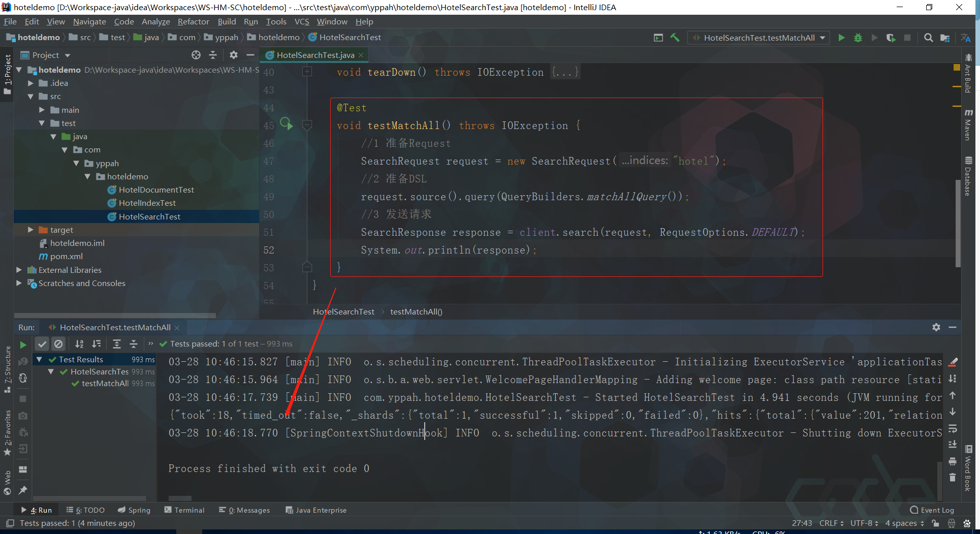Clear console with the trash icon
The height and width of the screenshot is (534, 980).
click(x=953, y=478)
